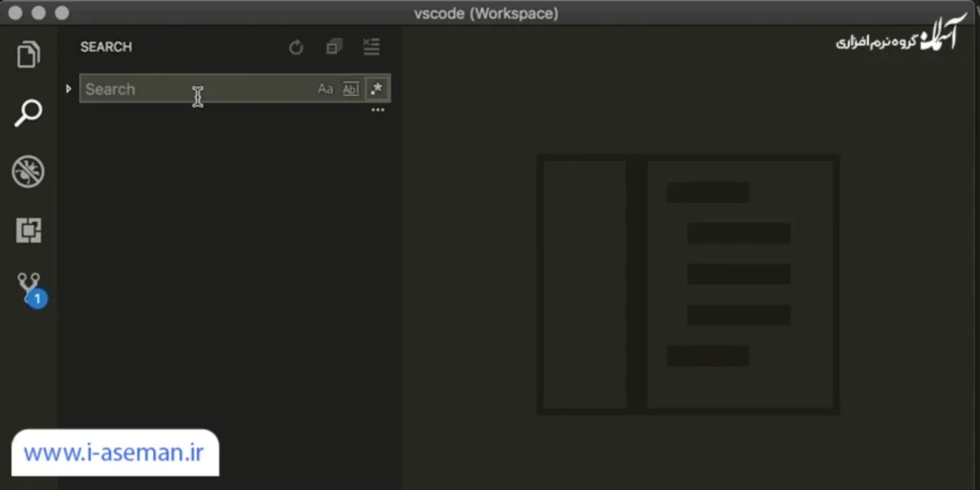
Task: Open the Debug view icon
Action: click(x=29, y=172)
